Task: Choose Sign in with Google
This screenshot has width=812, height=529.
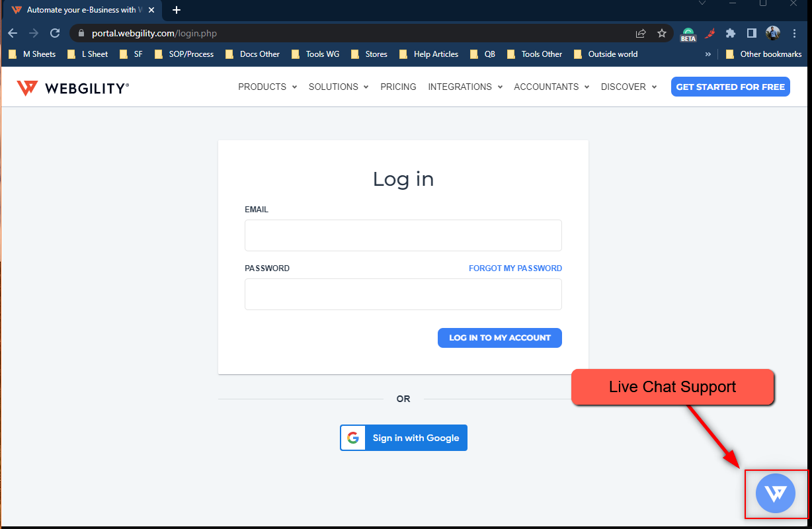Action: [x=403, y=438]
